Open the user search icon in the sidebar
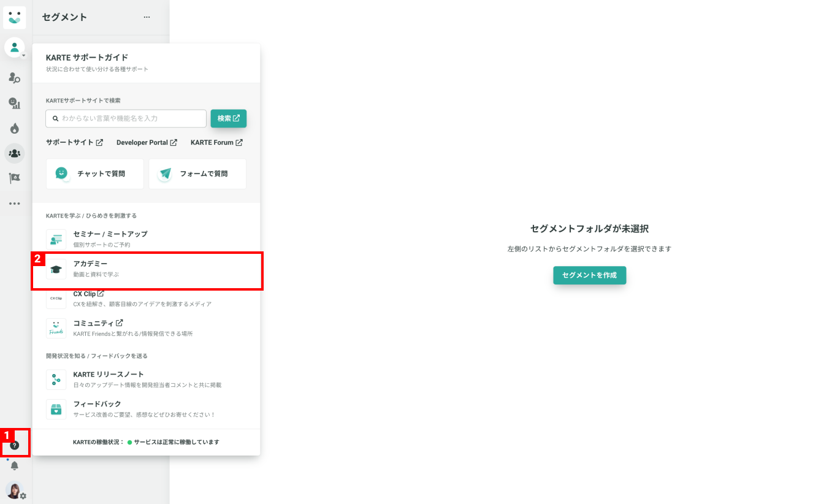The image size is (813, 504). click(x=15, y=78)
